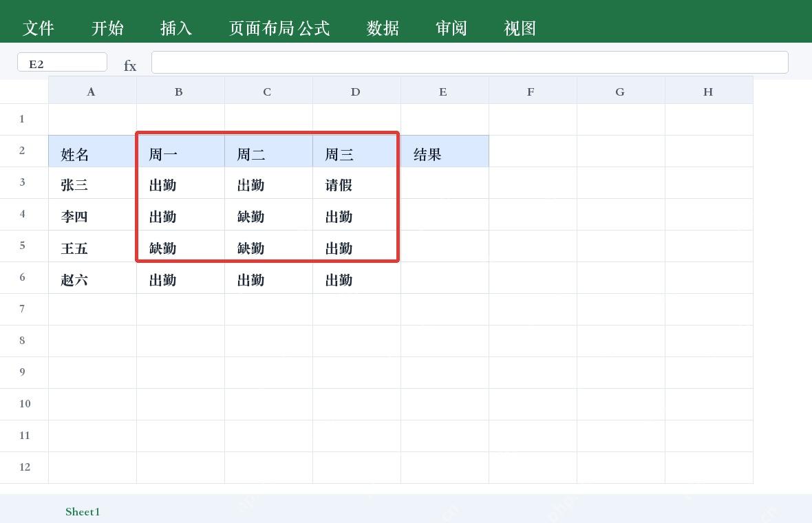
Task: Select column D header
Action: 357,91
